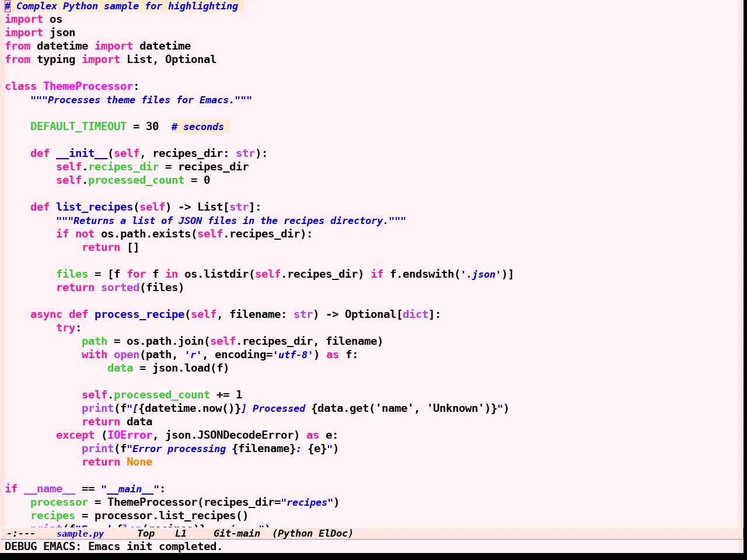Click the Python major mode name
The height and width of the screenshot is (560, 747).
(295, 533)
